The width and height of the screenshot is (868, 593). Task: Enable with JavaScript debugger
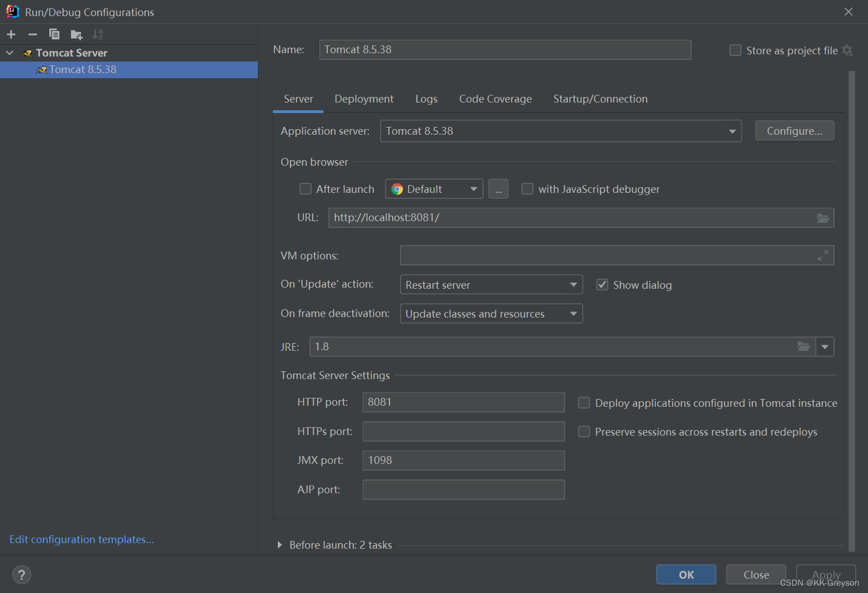[527, 189]
